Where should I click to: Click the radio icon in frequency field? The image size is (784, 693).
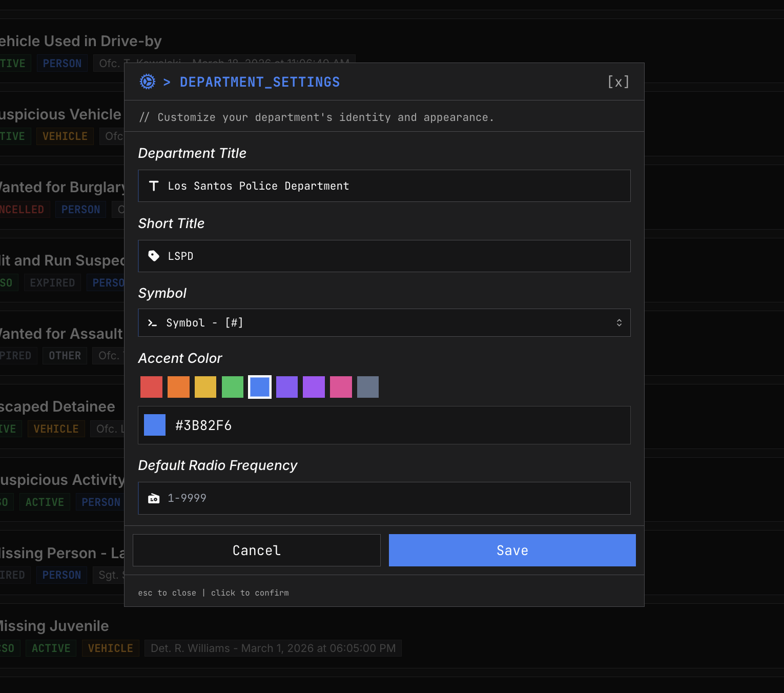coord(154,498)
